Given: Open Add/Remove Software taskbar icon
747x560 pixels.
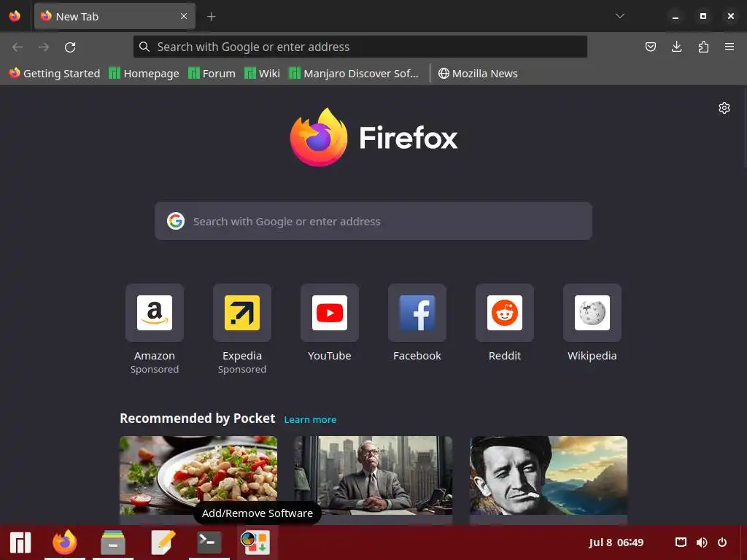Looking at the screenshot, I should point(258,542).
